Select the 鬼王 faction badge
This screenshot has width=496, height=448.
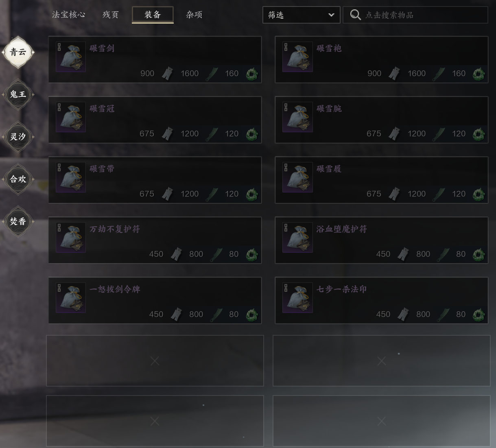[18, 94]
